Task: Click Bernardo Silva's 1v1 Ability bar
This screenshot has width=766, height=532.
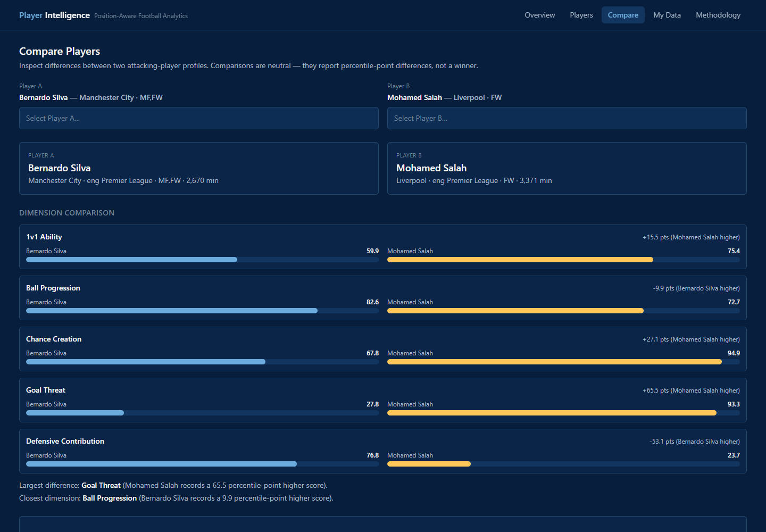Action: coord(202,260)
